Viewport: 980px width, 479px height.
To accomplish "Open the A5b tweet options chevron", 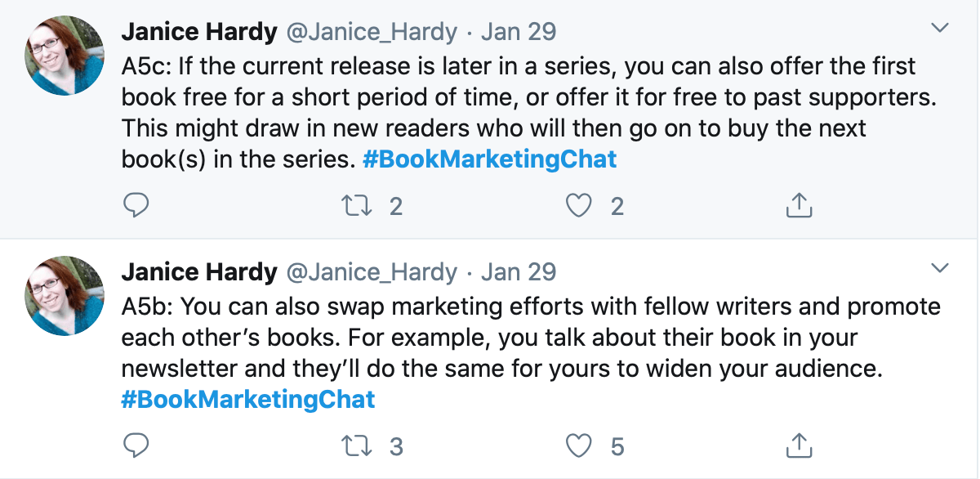I will (x=941, y=268).
